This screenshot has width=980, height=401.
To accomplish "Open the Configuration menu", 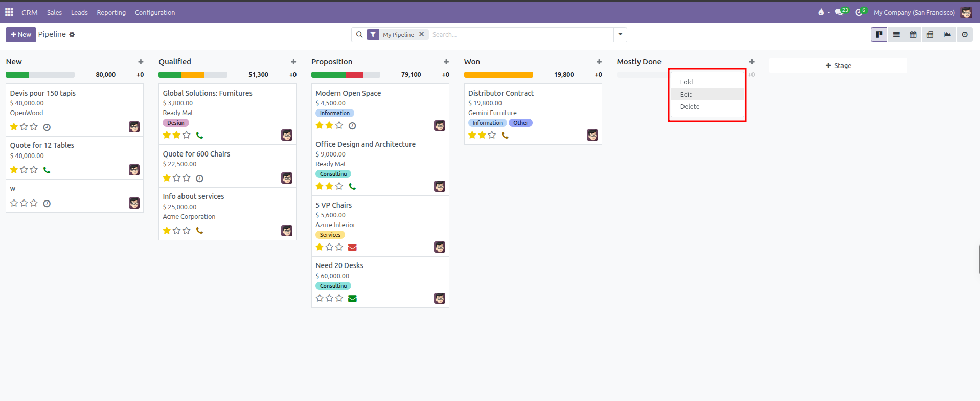I will [x=155, y=12].
